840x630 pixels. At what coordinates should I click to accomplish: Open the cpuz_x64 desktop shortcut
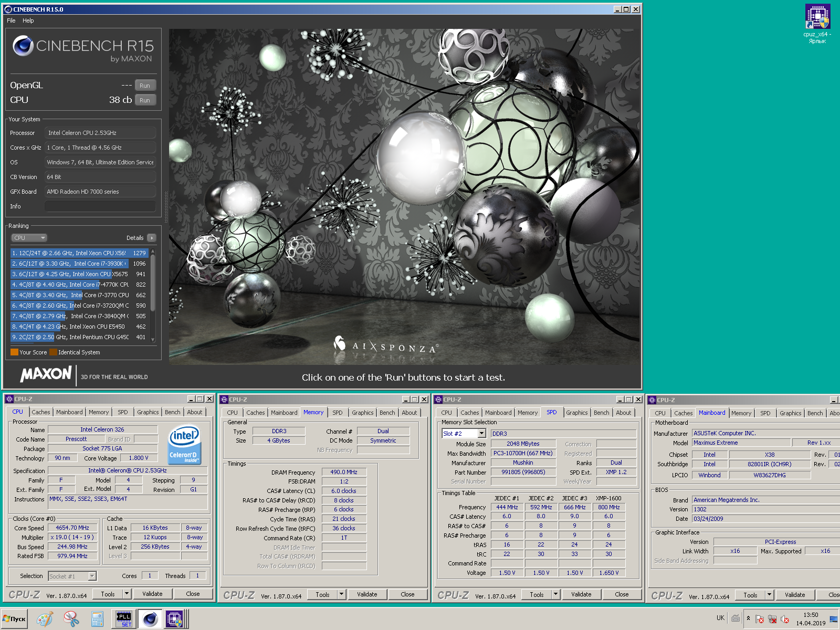point(817,24)
